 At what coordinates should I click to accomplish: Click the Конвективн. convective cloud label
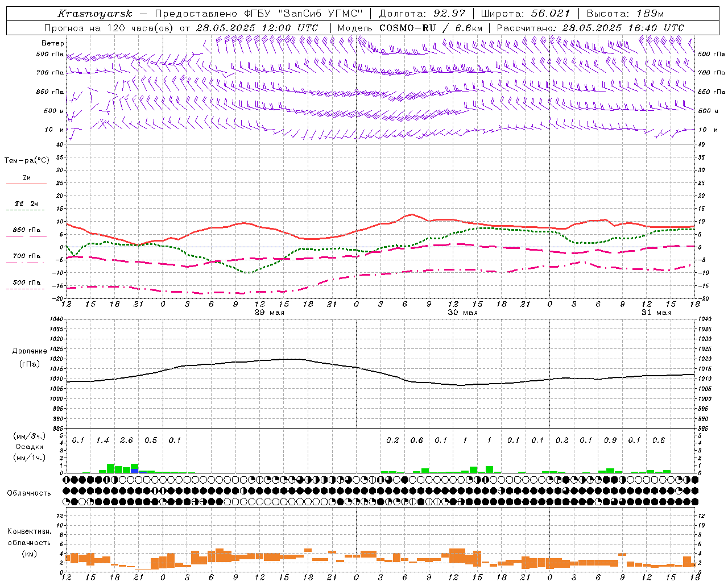coord(29,531)
